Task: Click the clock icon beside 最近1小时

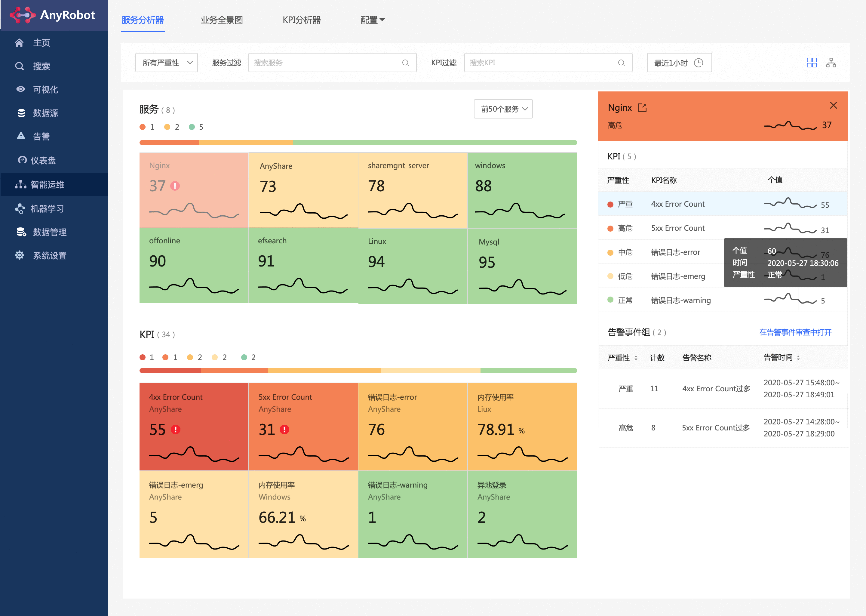Action: point(699,63)
